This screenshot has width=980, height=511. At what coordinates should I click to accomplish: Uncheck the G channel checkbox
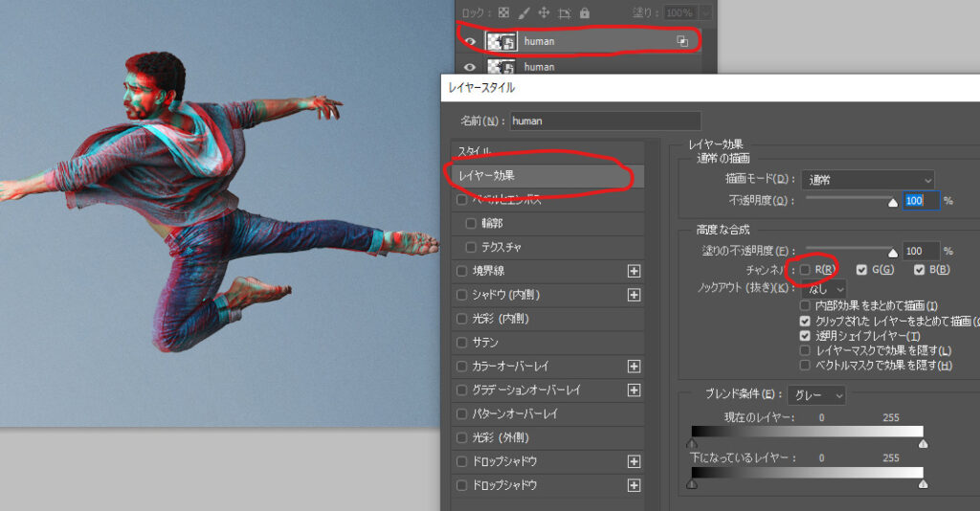click(861, 270)
